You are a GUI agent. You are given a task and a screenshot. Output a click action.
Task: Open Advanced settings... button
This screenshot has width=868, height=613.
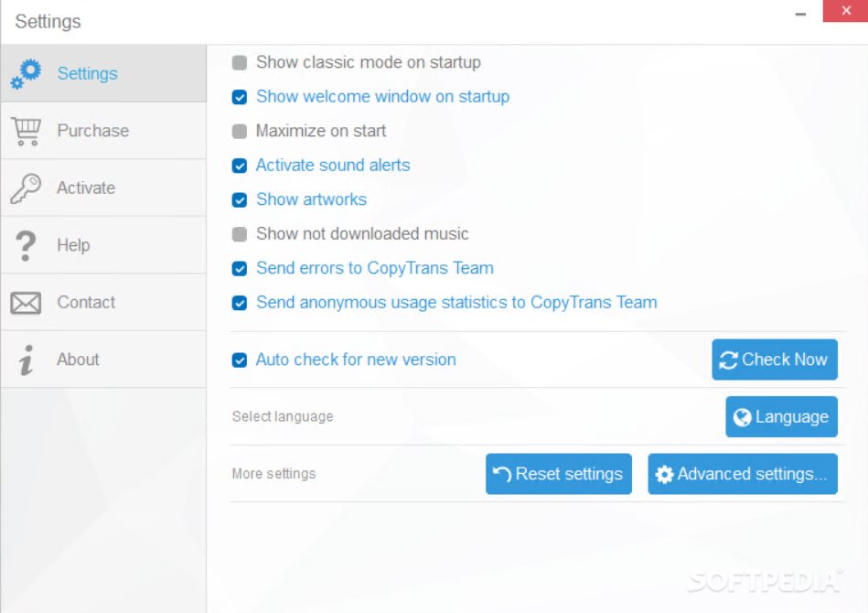743,474
